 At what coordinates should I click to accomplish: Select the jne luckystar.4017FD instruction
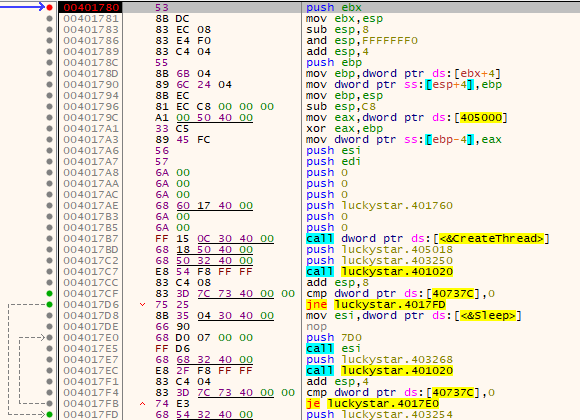pos(376,305)
